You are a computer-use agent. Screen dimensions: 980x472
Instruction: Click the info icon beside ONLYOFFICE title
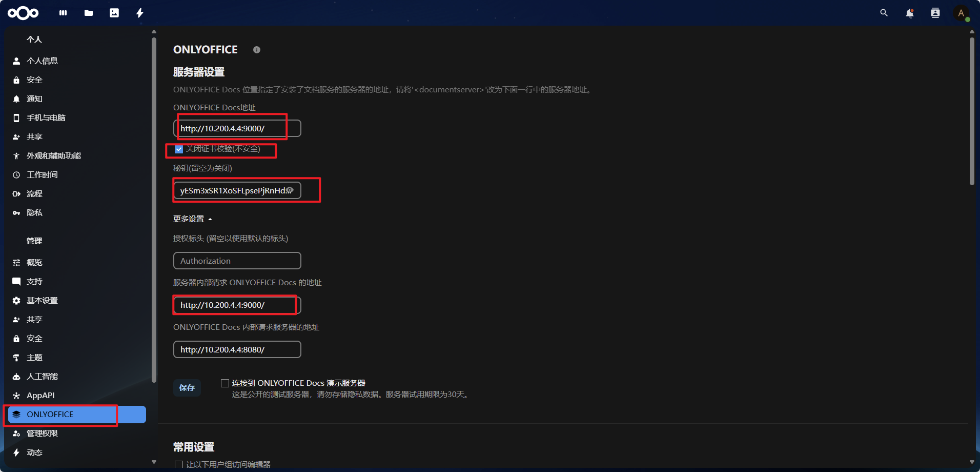coord(257,50)
